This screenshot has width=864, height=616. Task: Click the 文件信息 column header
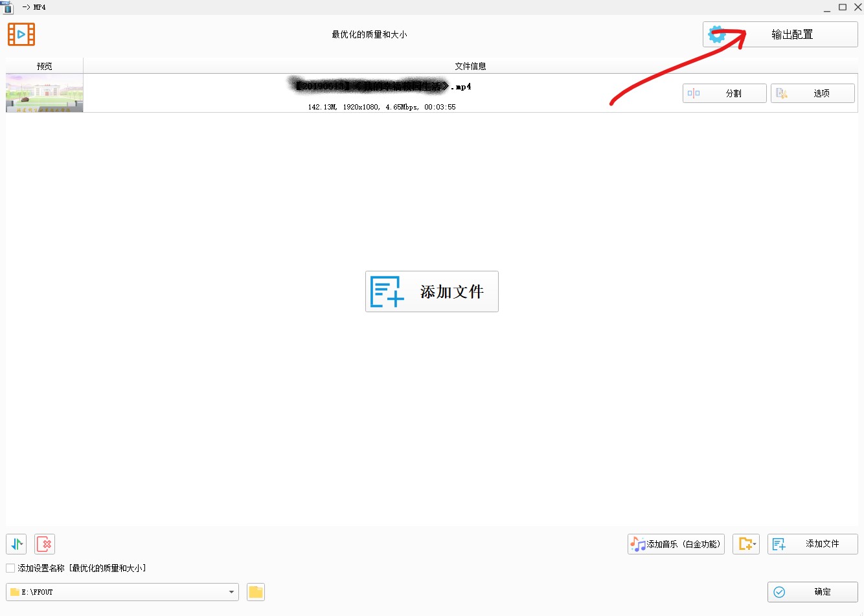(470, 66)
